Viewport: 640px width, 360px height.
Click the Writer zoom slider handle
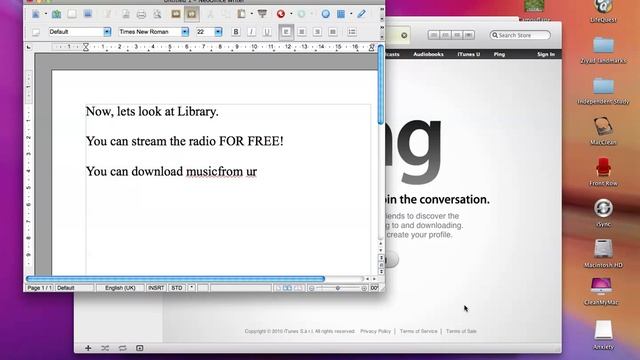(x=338, y=288)
